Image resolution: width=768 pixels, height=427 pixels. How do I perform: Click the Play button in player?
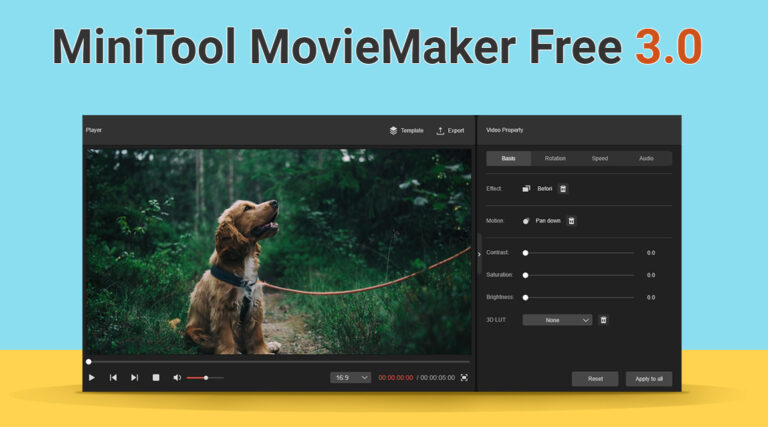point(92,378)
